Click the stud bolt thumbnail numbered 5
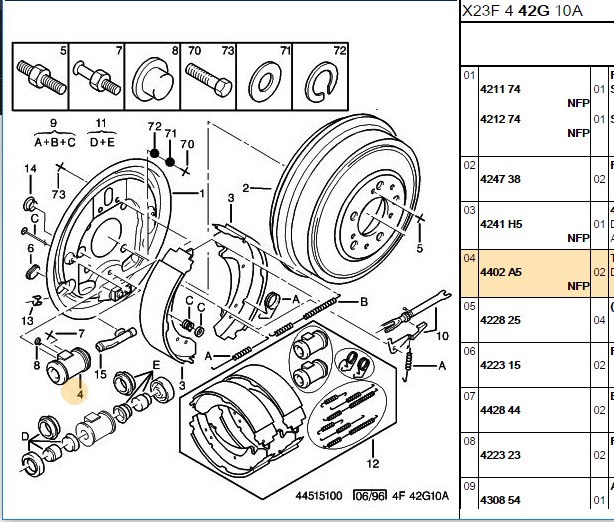 pos(41,76)
